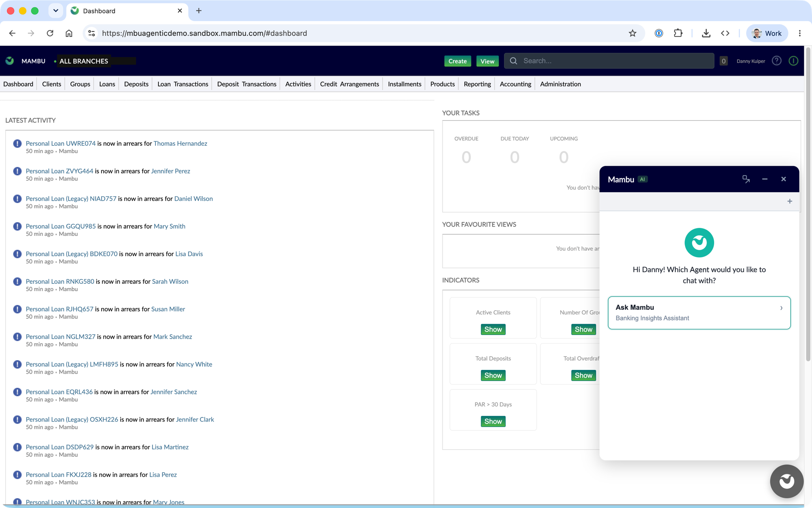Open Personal Loan DSDP629 link

pos(60,447)
